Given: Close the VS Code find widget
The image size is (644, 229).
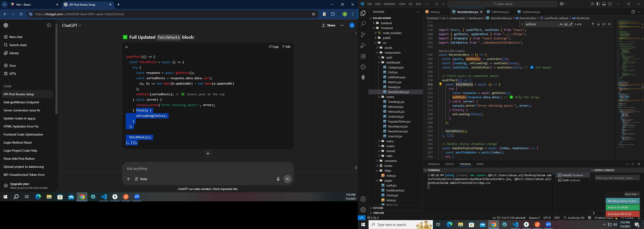Looking at the screenshot, I should coord(609,24).
